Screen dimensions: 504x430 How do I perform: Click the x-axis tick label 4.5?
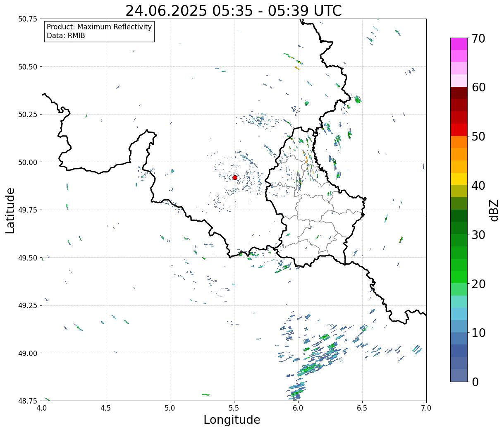(106, 408)
